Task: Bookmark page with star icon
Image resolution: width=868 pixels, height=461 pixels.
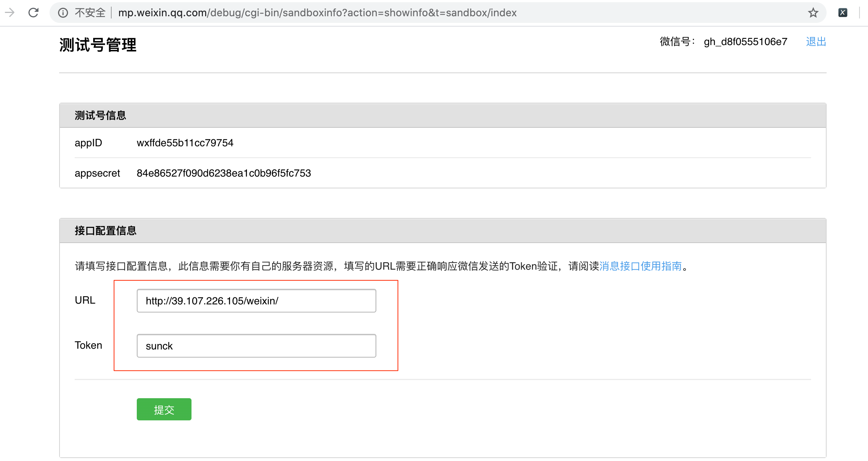Action: tap(813, 13)
